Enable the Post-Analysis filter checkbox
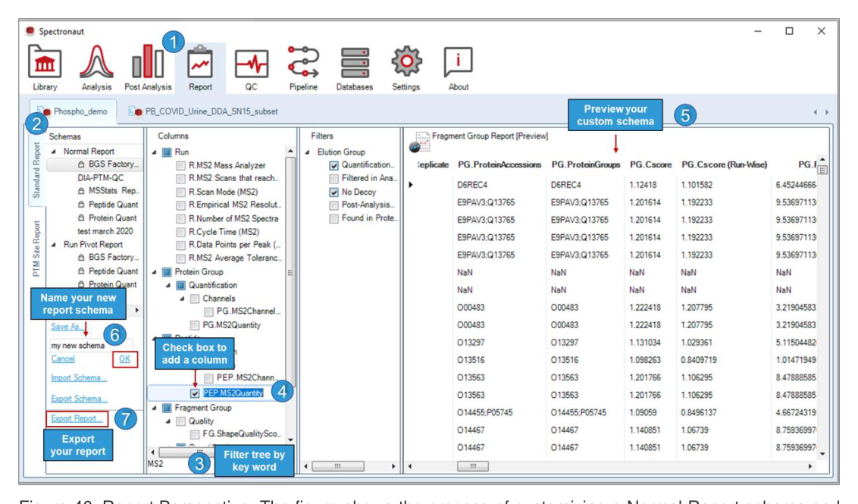The height and width of the screenshot is (504, 858). coord(333,205)
